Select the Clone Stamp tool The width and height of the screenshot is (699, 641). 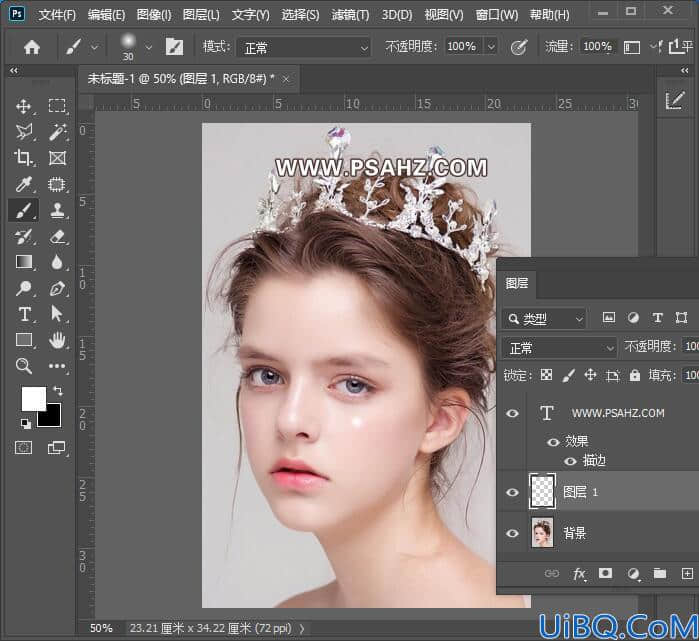click(x=57, y=210)
